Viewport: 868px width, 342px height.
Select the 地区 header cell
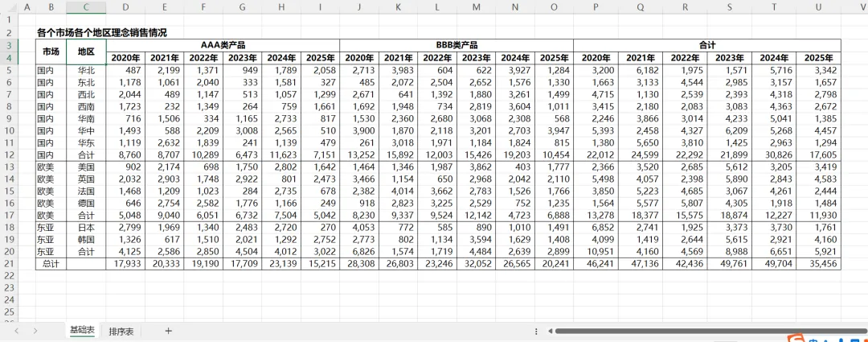86,52
